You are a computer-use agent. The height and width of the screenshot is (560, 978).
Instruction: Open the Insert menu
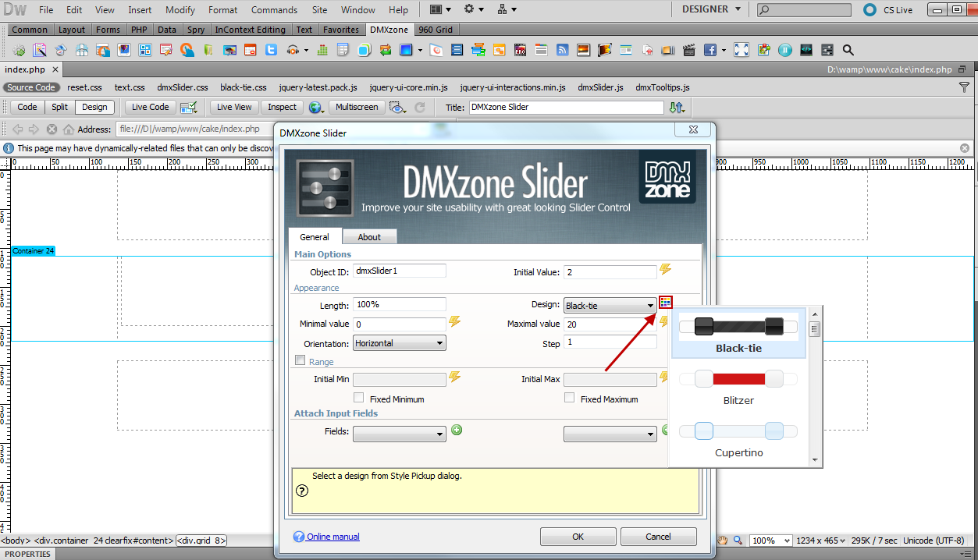[140, 10]
